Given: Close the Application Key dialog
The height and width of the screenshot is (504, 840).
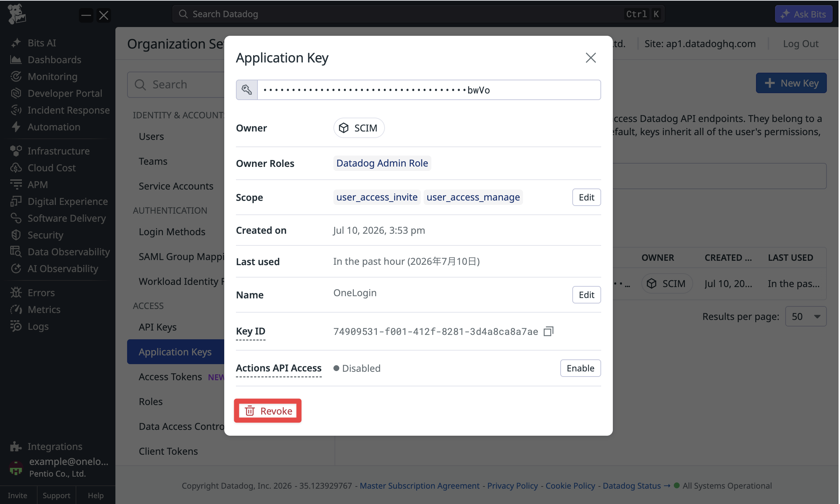Looking at the screenshot, I should coord(591,58).
